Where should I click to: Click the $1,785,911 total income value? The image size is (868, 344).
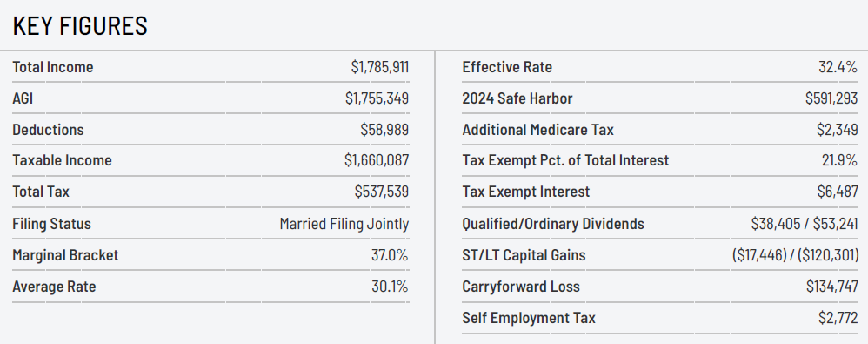click(380, 67)
